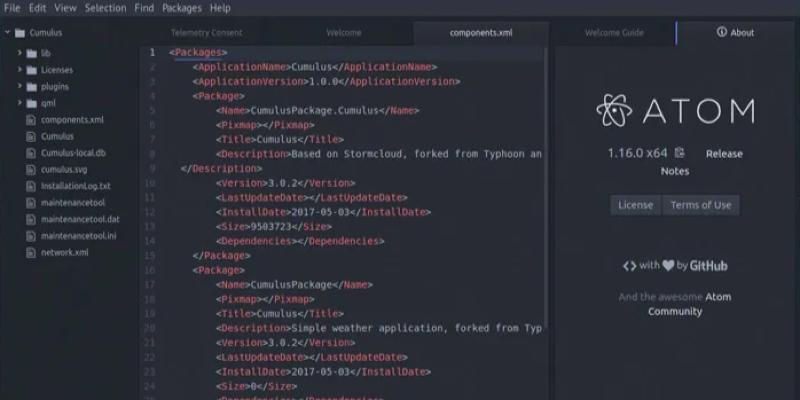Click the code brackets icon
Image resolution: width=800 pixels, height=400 pixels.
629,266
